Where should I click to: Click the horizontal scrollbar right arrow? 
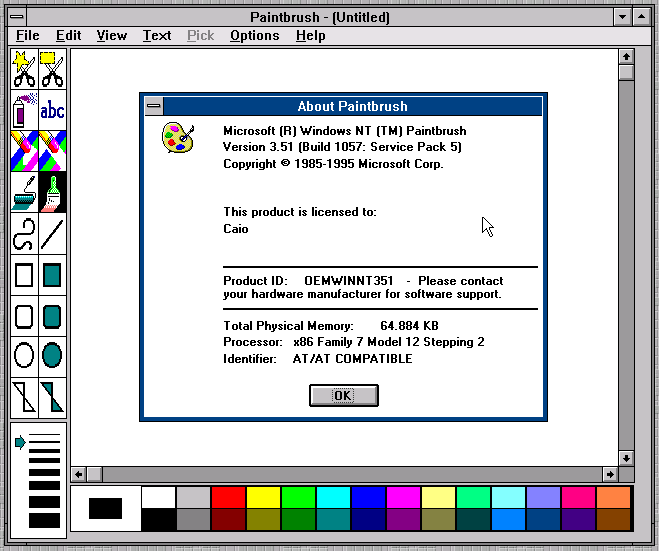610,475
